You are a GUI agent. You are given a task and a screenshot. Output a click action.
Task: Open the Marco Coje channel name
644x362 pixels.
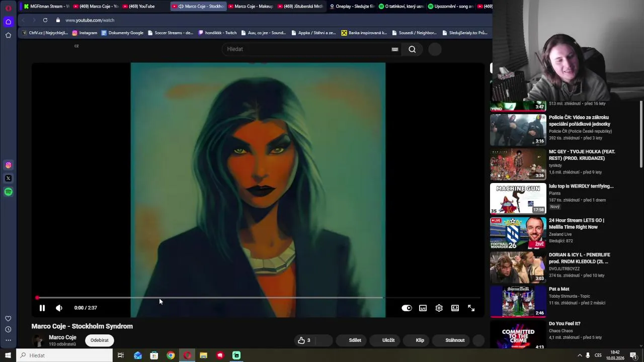(62, 337)
